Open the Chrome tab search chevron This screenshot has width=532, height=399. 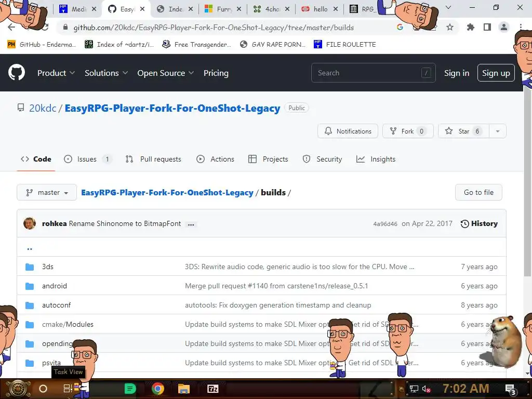click(x=448, y=7)
